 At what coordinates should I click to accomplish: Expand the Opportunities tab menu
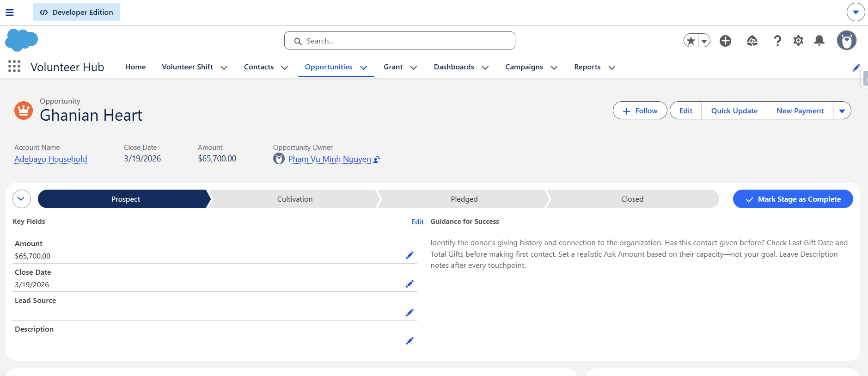(364, 68)
